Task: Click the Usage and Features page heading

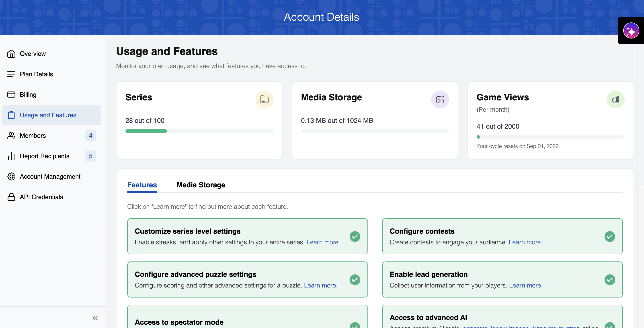Action: click(167, 51)
